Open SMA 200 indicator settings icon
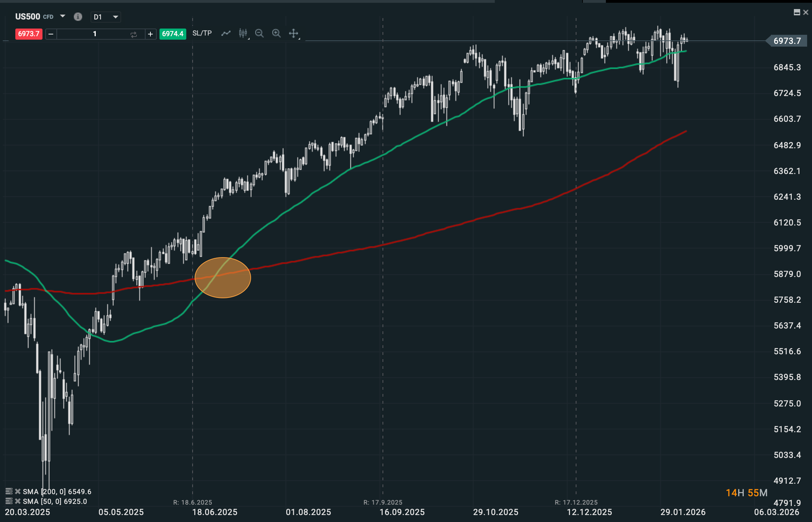This screenshot has height=522, width=812. click(9, 491)
